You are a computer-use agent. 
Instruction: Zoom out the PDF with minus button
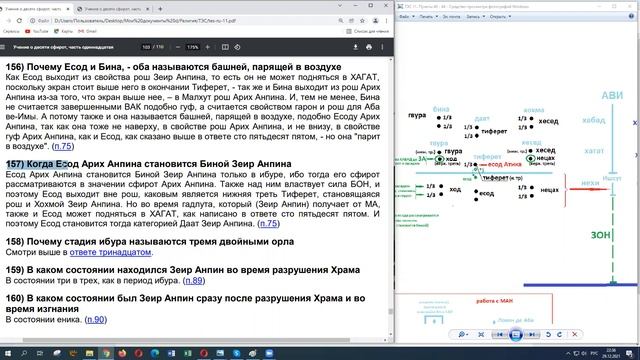[x=178, y=47]
